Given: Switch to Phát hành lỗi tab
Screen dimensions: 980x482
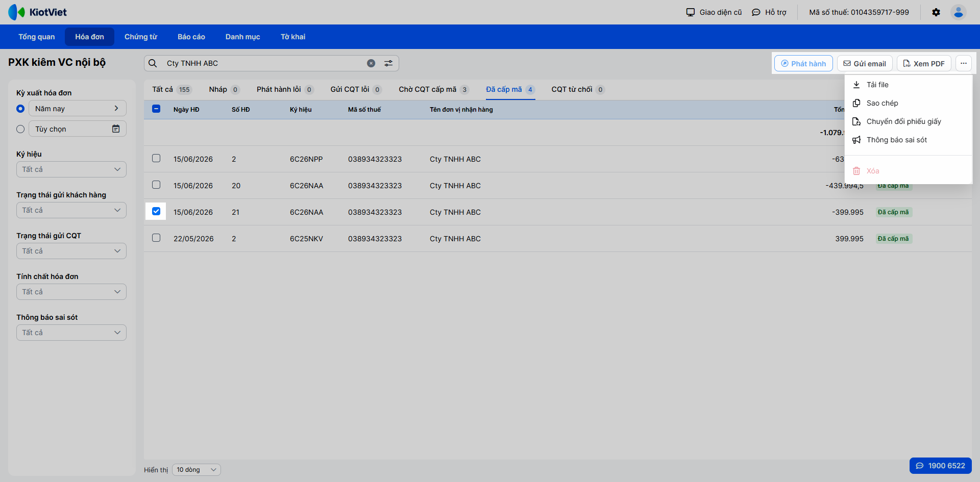Looking at the screenshot, I should point(285,89).
